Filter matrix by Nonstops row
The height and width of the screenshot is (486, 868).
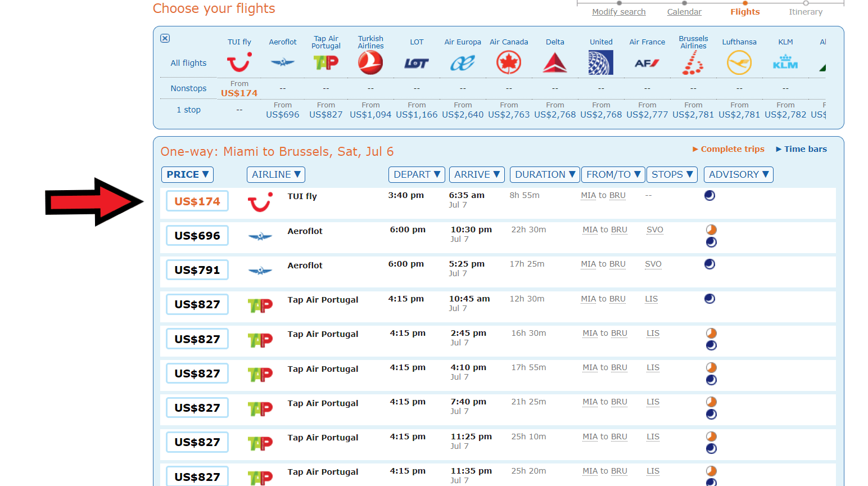[x=188, y=88]
